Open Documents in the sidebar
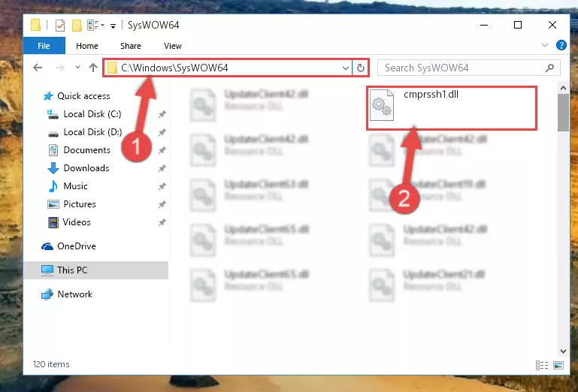 coord(79,150)
